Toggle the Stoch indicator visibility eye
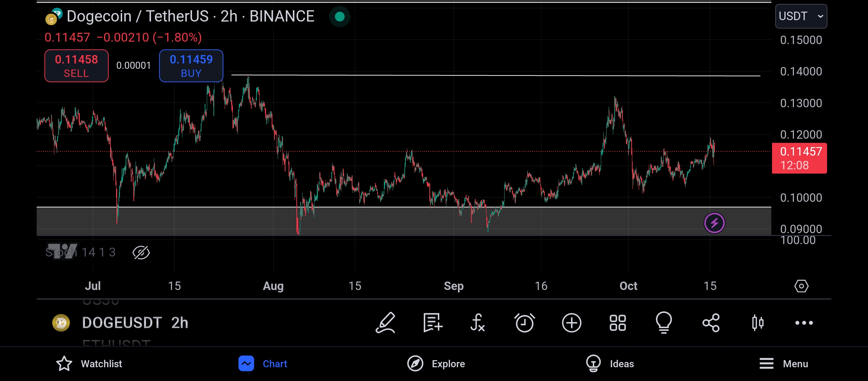Viewport: 868px width, 381px height. [x=141, y=253]
